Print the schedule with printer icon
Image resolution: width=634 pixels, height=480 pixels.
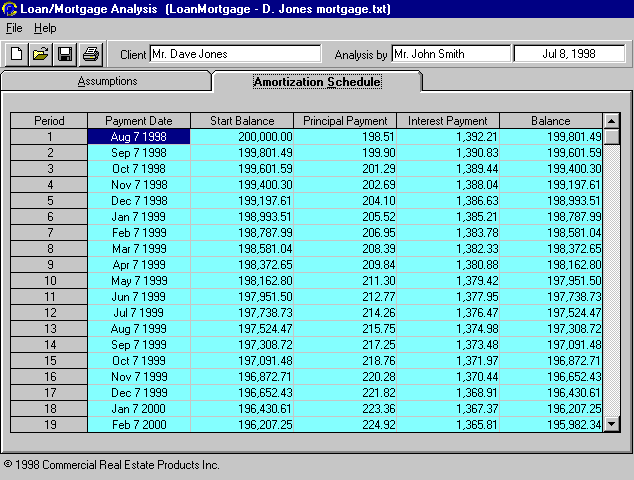91,54
